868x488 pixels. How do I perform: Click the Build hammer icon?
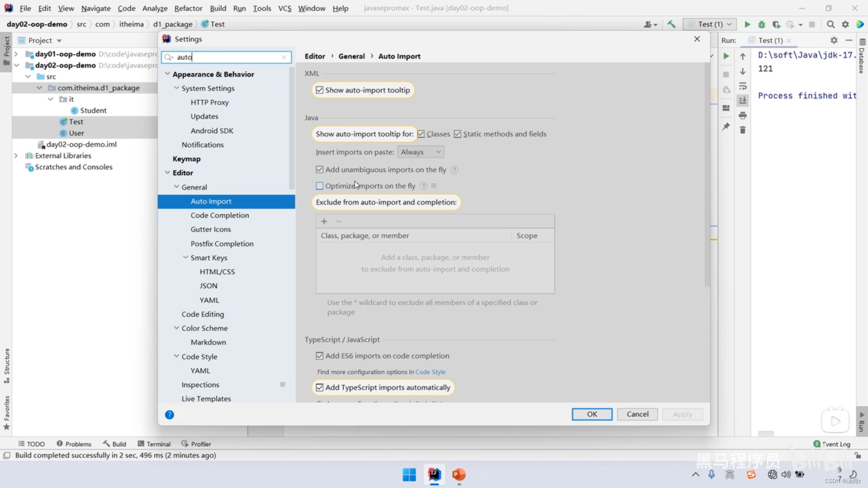671,24
